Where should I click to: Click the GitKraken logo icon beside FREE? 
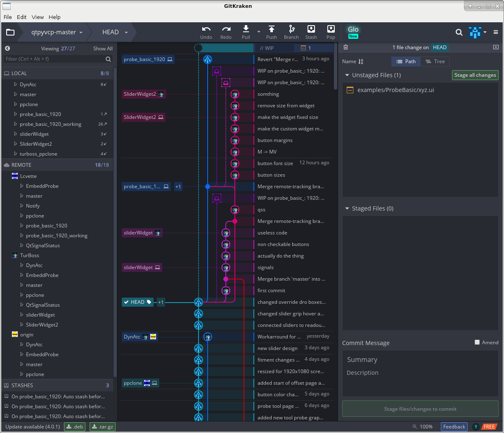click(x=476, y=427)
